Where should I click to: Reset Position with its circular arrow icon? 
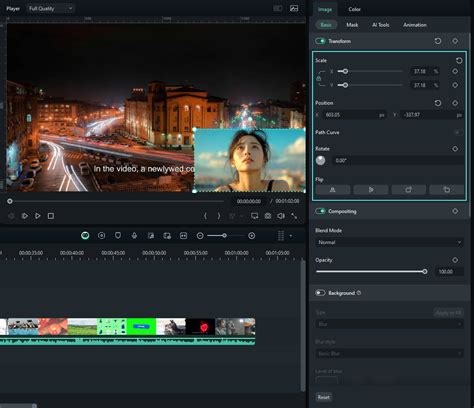click(x=438, y=103)
